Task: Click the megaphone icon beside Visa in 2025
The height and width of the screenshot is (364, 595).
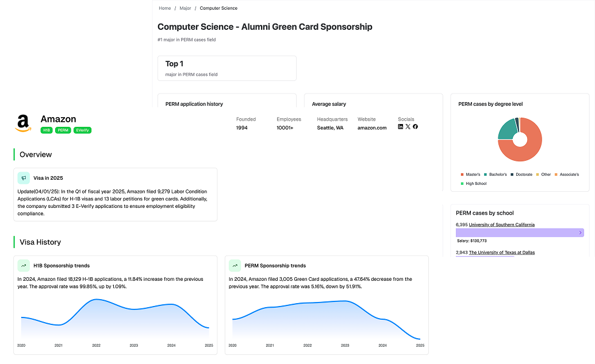Action: pos(24,178)
